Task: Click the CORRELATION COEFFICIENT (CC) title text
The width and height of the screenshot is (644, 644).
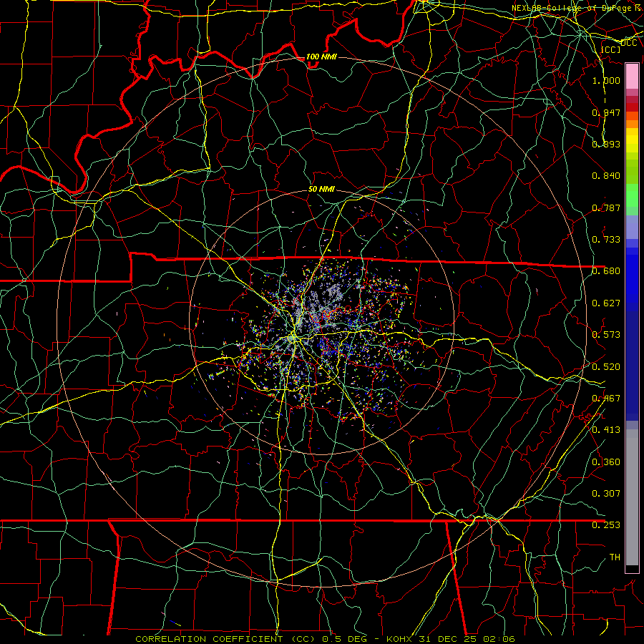Action: coord(225,639)
